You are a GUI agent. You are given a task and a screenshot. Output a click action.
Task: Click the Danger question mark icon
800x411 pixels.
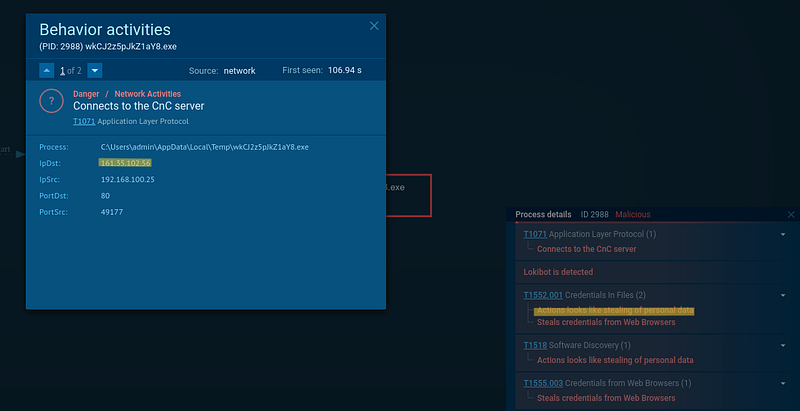click(51, 101)
